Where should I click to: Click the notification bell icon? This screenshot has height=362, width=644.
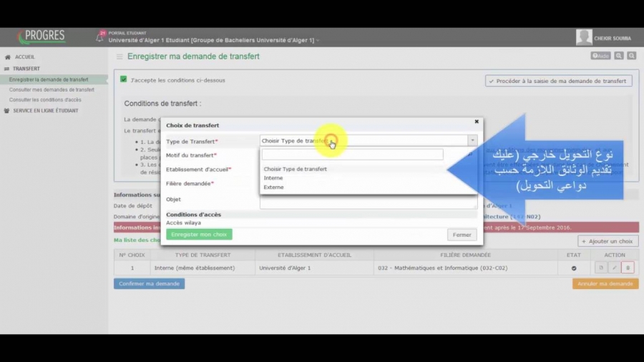pyautogui.click(x=99, y=36)
